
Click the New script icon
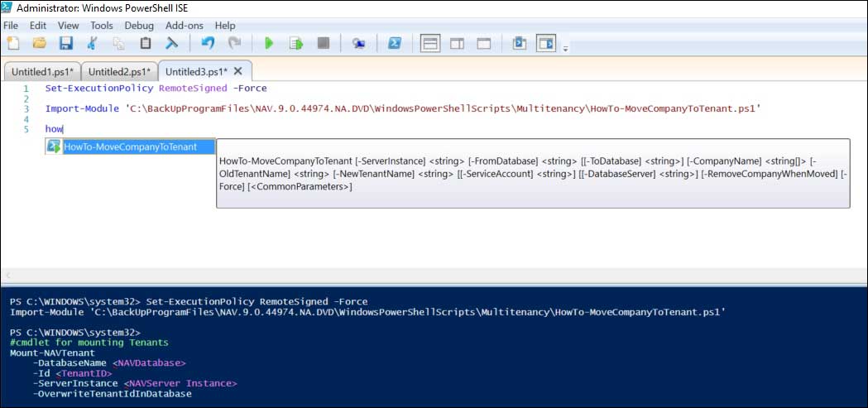(x=12, y=43)
